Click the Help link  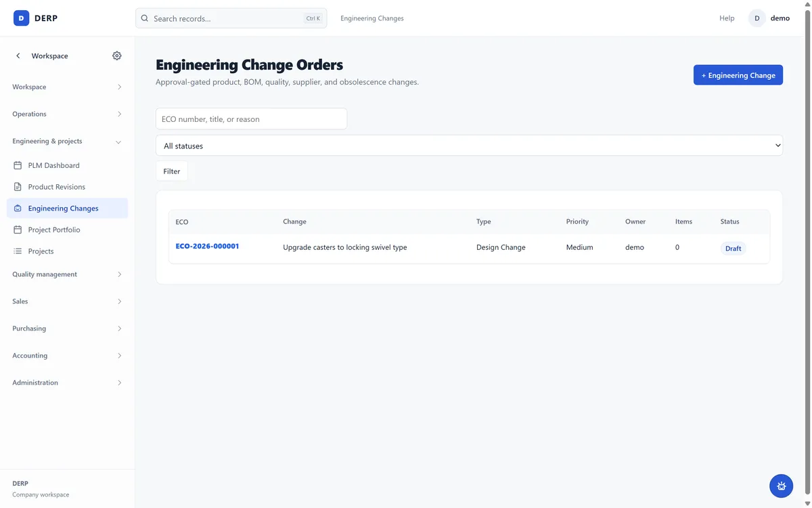727,18
